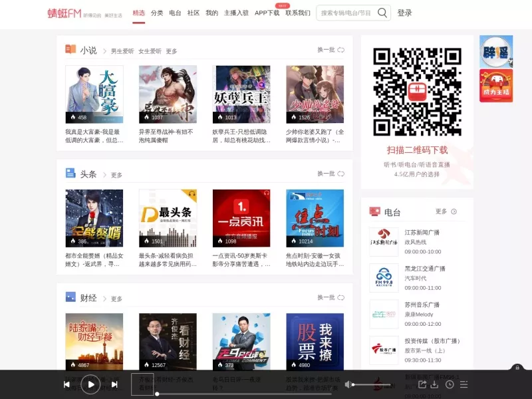Open the playlist icon in player bar
The width and height of the screenshot is (532, 399).
click(x=464, y=384)
